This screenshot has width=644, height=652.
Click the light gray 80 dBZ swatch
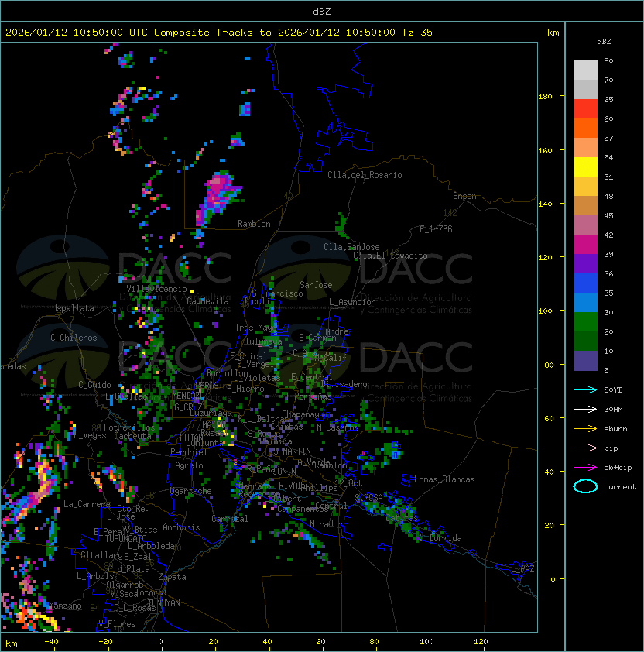pos(585,70)
